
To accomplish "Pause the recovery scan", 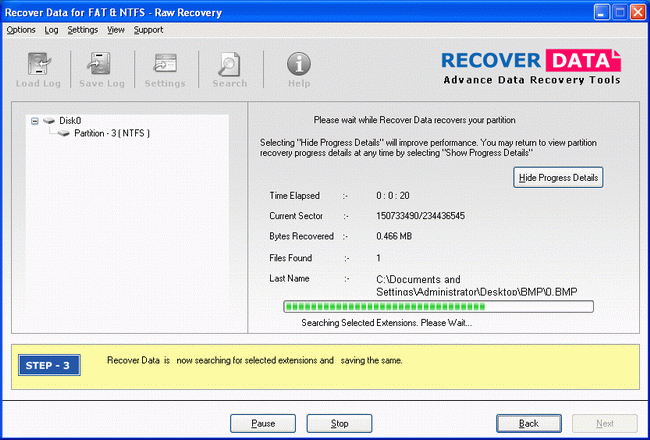I will [263, 423].
